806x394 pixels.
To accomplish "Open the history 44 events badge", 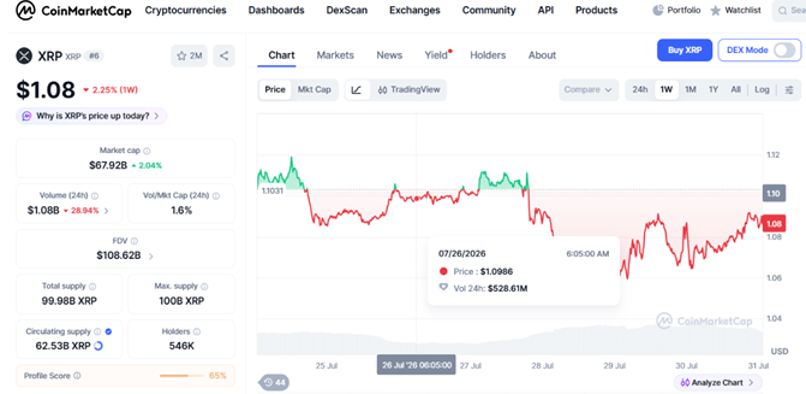I will point(275,383).
